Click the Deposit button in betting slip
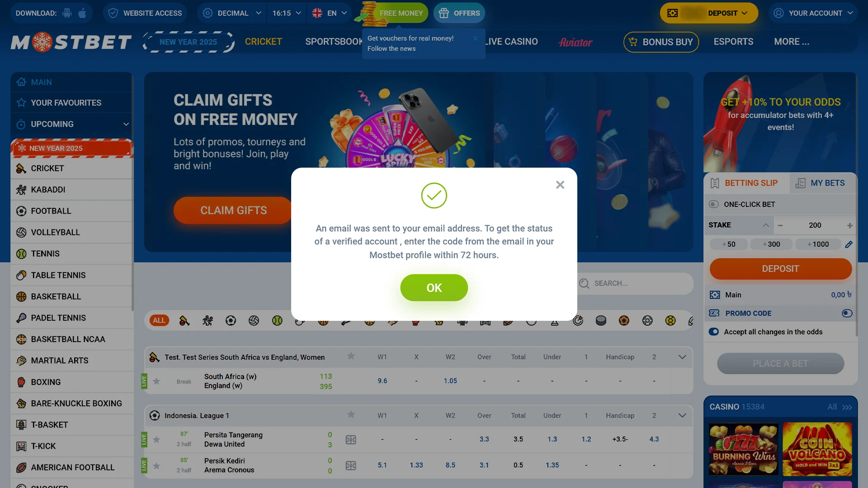868x488 pixels. (780, 269)
